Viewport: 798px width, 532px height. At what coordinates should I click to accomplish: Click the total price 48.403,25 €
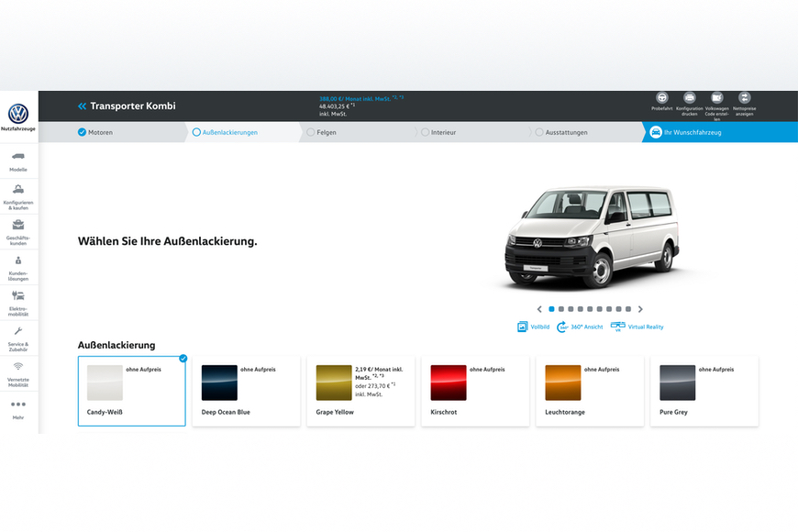pyautogui.click(x=337, y=105)
